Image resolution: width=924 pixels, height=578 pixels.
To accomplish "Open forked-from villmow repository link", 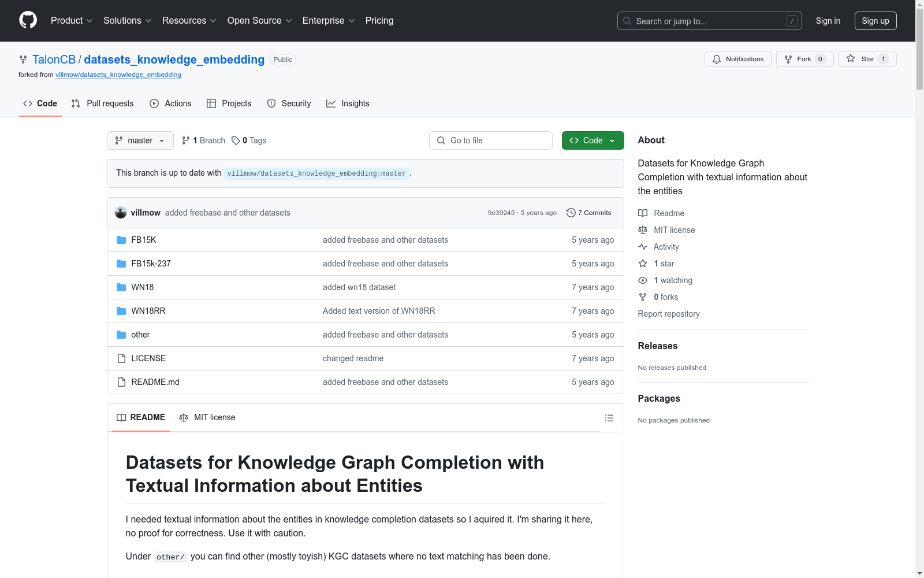I will (x=118, y=75).
